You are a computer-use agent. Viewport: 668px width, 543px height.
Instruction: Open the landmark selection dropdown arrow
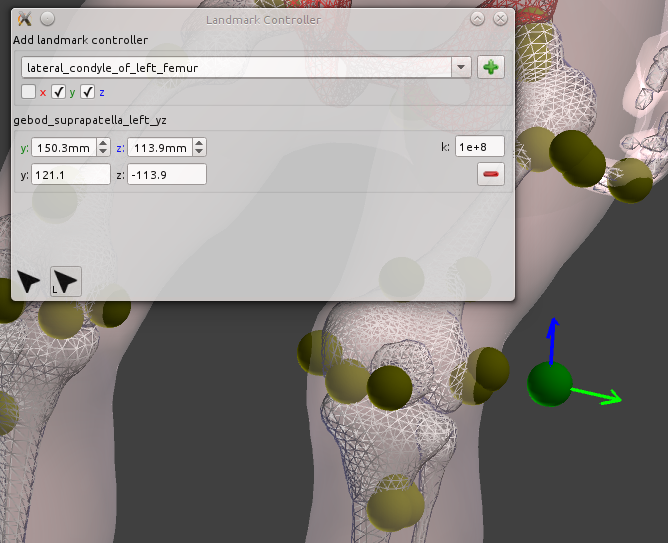pyautogui.click(x=461, y=67)
